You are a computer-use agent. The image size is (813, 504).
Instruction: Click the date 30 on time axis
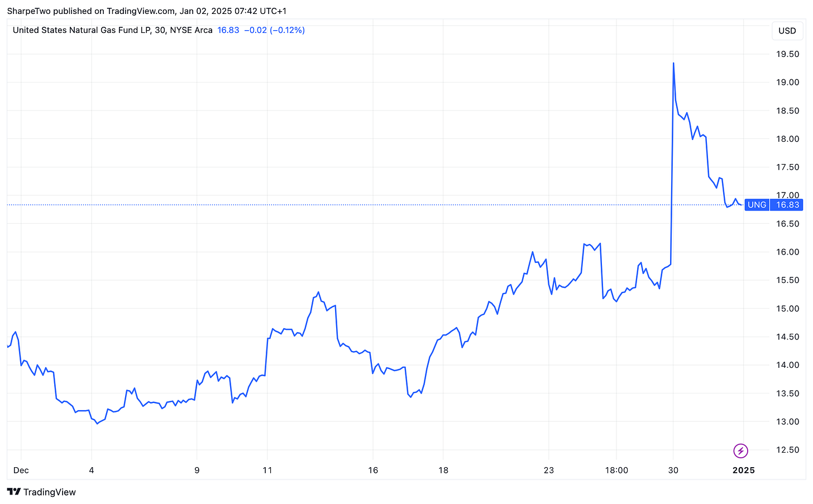673,470
